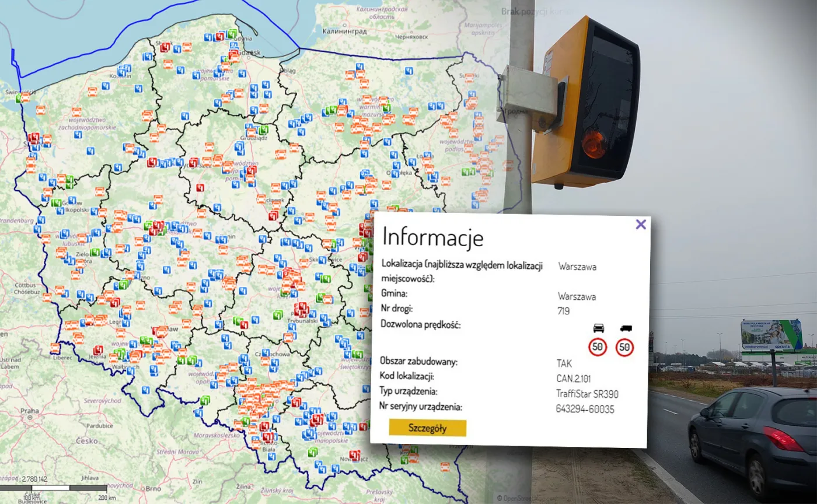Click the serial number 643294-60035
Screen dimensions: 817x504
[585, 409]
